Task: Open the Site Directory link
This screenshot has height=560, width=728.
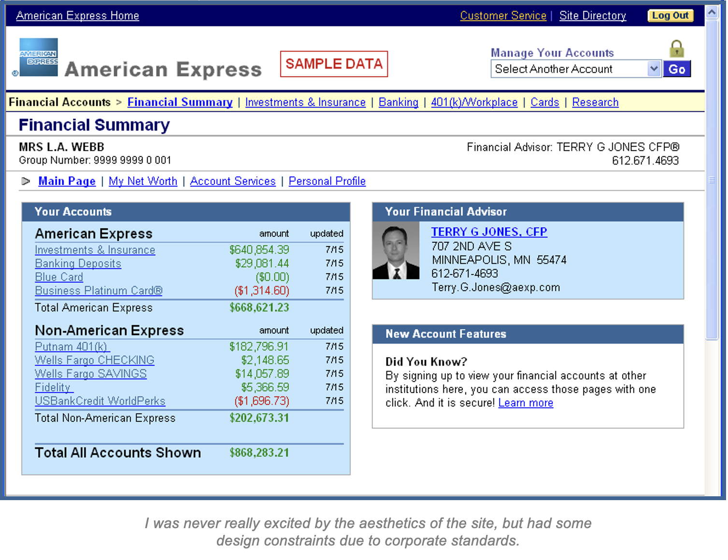Action: point(592,16)
